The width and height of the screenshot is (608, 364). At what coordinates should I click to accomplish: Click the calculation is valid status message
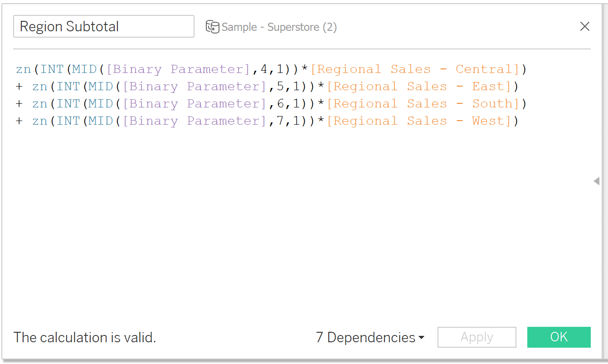pos(85,338)
